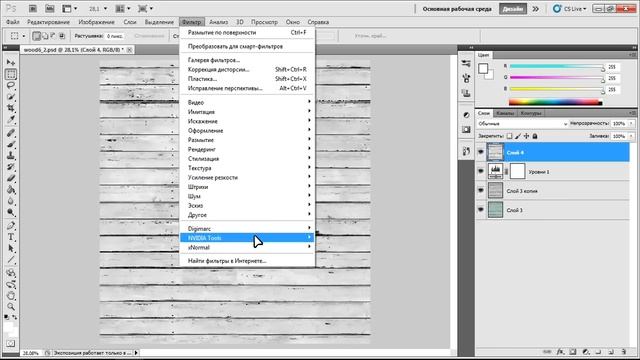Open the layer fill (Заливка) arrow dropdown

[x=631, y=136]
